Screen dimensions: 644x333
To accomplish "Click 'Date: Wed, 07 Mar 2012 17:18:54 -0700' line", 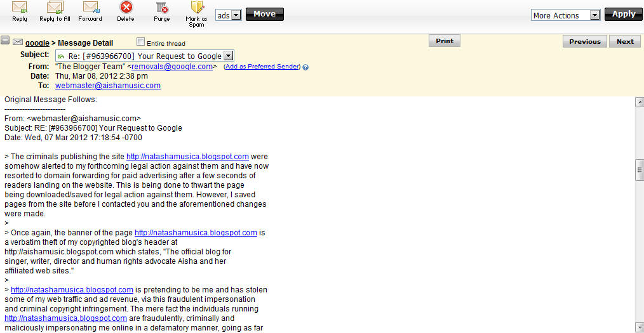I will pos(73,138).
